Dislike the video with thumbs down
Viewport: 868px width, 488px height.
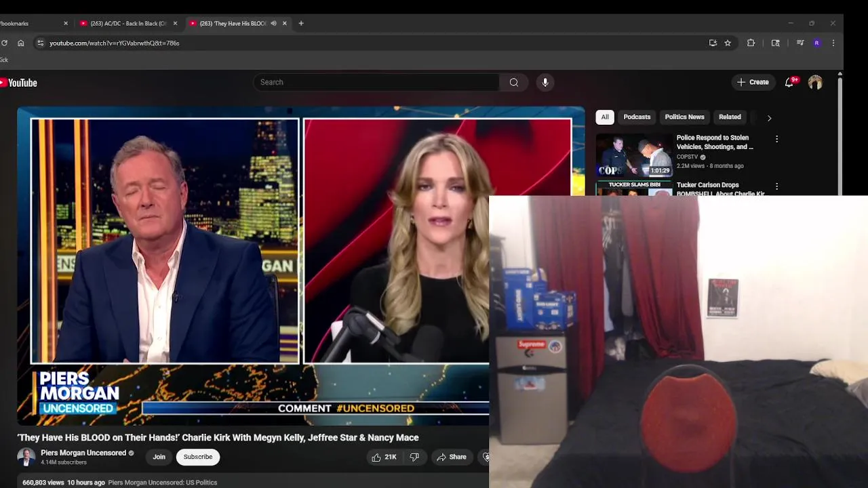(414, 457)
